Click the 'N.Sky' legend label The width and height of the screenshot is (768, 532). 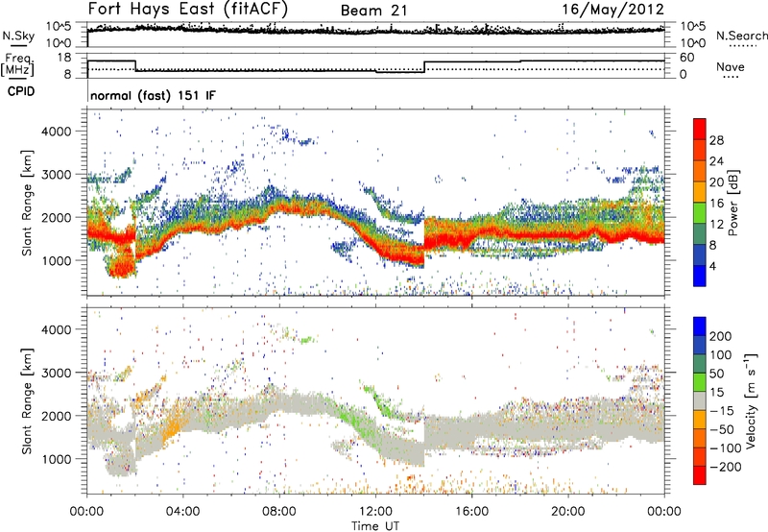[18, 36]
